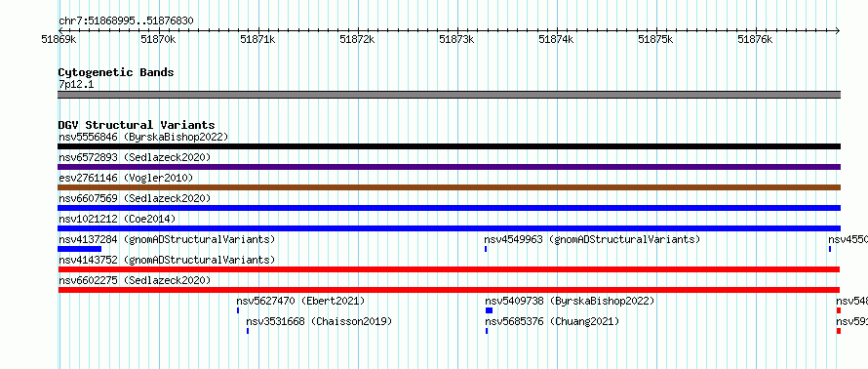Open nsv4549963 (gnomADStructuralVariants) label

click(592, 239)
